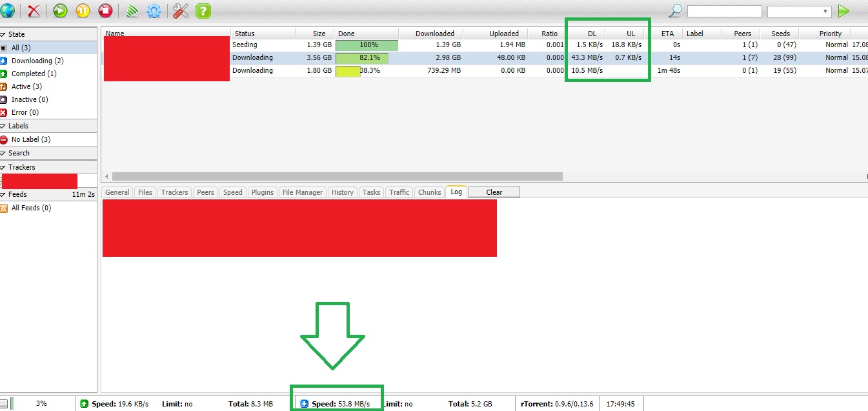Sort by the ETA column header
This screenshot has height=411, width=868.
click(x=663, y=34)
